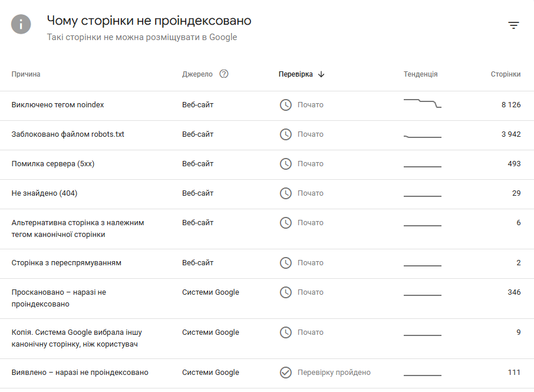This screenshot has height=392, width=534.
Task: Open the Виключено тегом noindex row
Action: click(58, 105)
